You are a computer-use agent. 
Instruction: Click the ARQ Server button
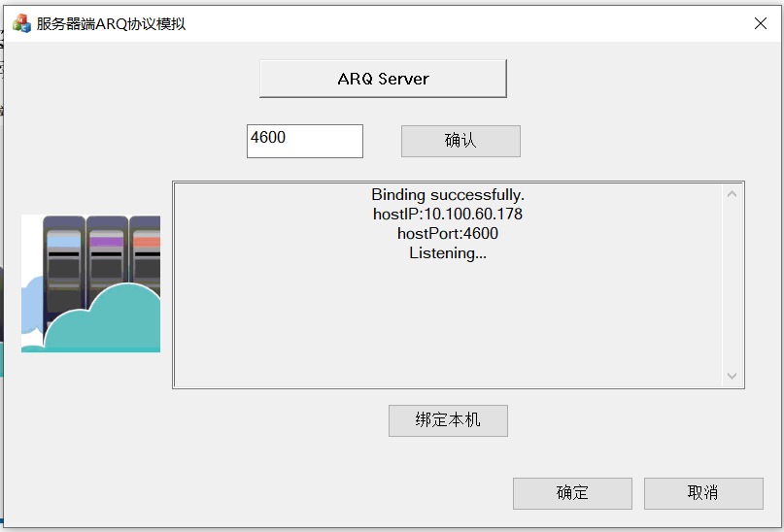tap(383, 79)
